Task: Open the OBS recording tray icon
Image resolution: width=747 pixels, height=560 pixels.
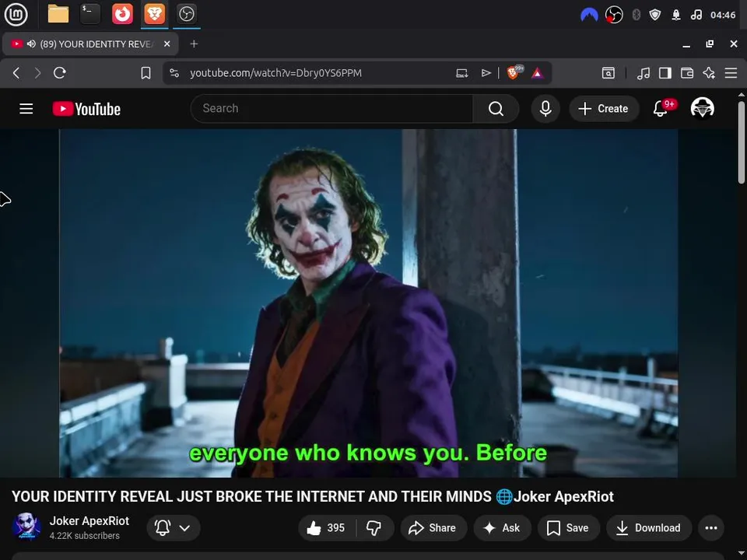Action: coord(614,15)
